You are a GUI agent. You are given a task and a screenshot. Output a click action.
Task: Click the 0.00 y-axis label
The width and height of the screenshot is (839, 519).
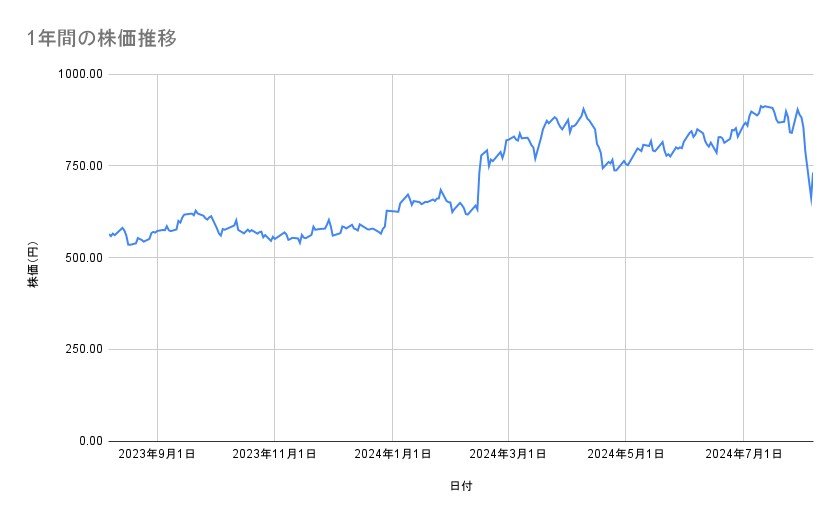point(90,441)
